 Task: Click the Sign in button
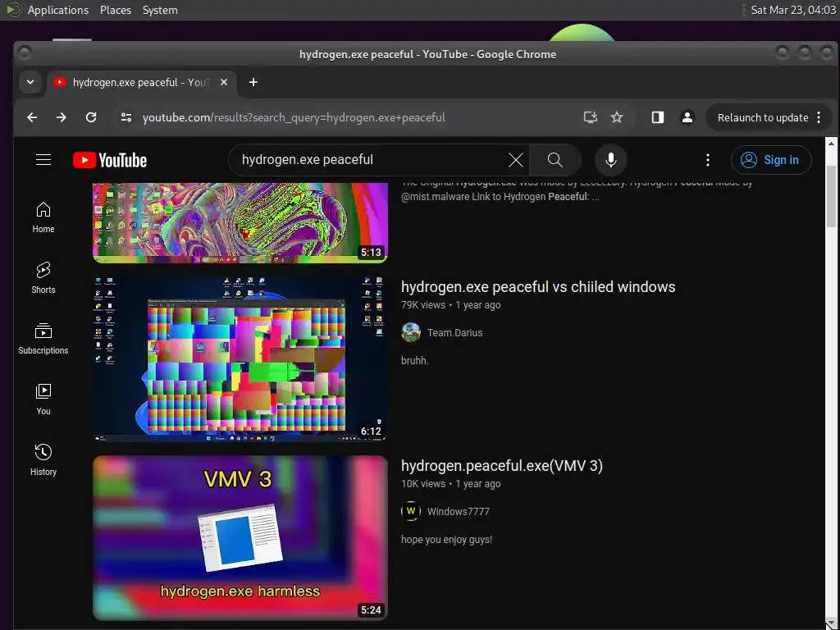(771, 160)
